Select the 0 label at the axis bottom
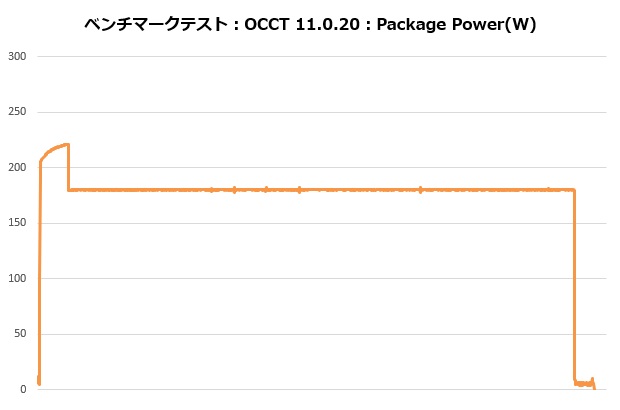Viewport: 620px width, 410px height. pos(24,389)
